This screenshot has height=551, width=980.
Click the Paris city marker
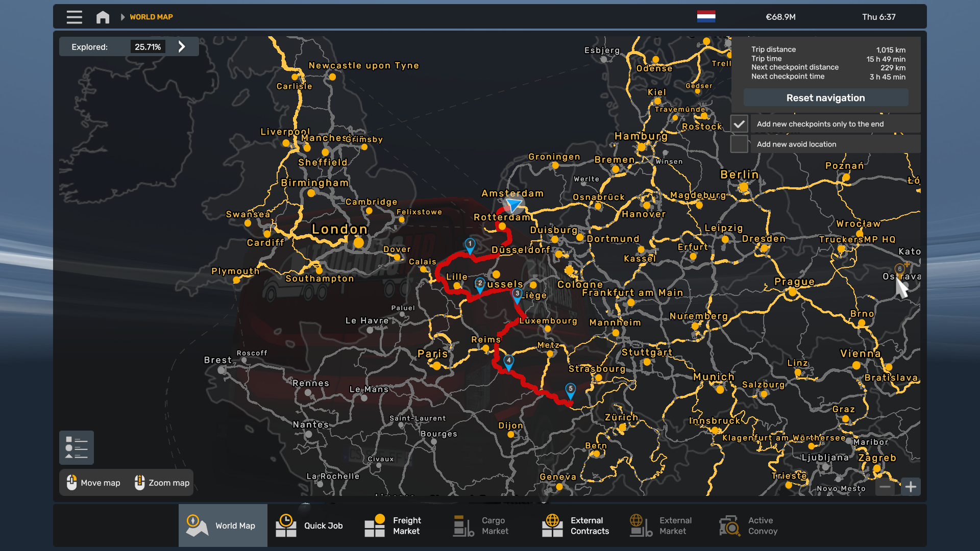coord(436,366)
